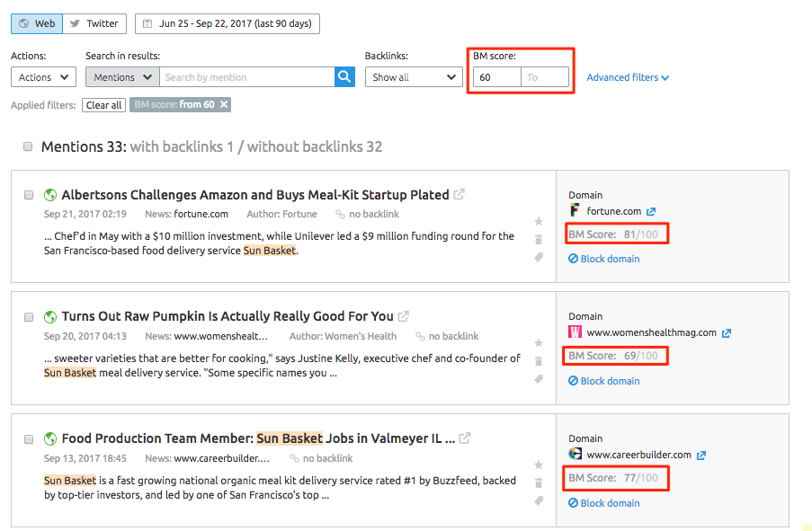Block domain www.womenshealthmag.com
The width and height of the screenshot is (812, 531).
coord(603,381)
